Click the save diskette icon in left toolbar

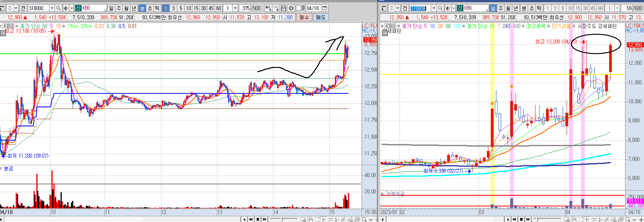tap(284, 8)
